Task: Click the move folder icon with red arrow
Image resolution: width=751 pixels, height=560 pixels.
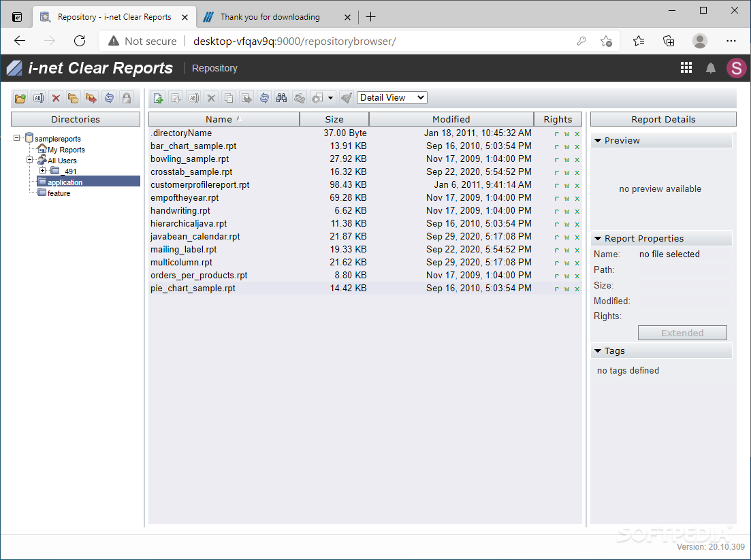Action: (x=91, y=98)
